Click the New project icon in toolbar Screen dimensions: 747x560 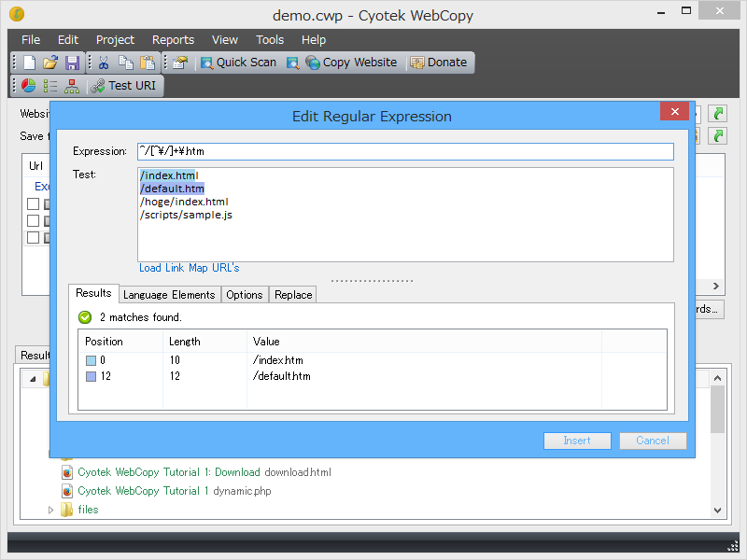coord(30,63)
